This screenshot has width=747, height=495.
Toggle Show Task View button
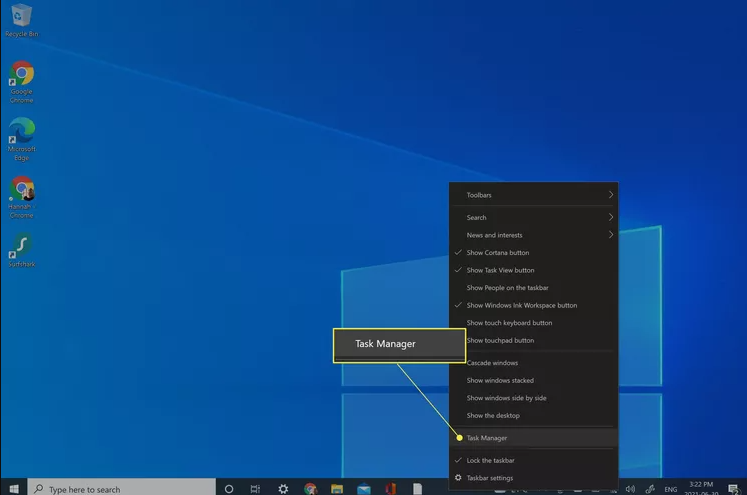(x=534, y=270)
